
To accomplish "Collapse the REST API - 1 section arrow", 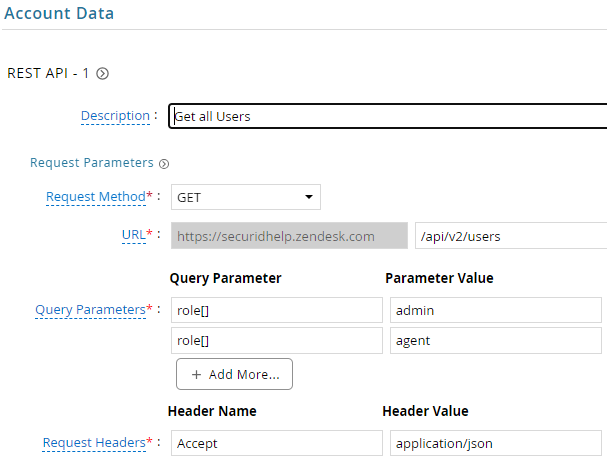I will [x=103, y=74].
